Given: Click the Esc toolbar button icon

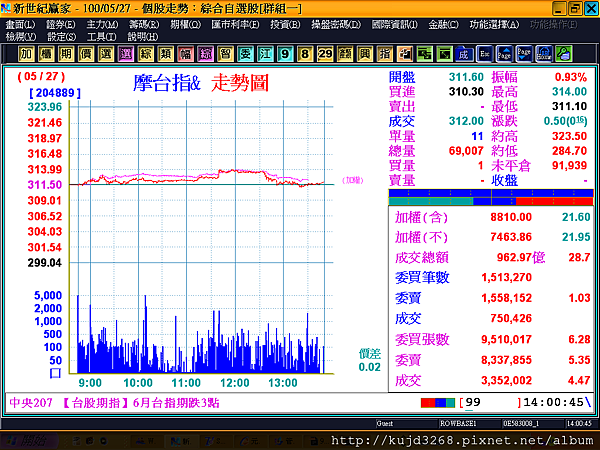Looking at the screenshot, I should tap(484, 54).
